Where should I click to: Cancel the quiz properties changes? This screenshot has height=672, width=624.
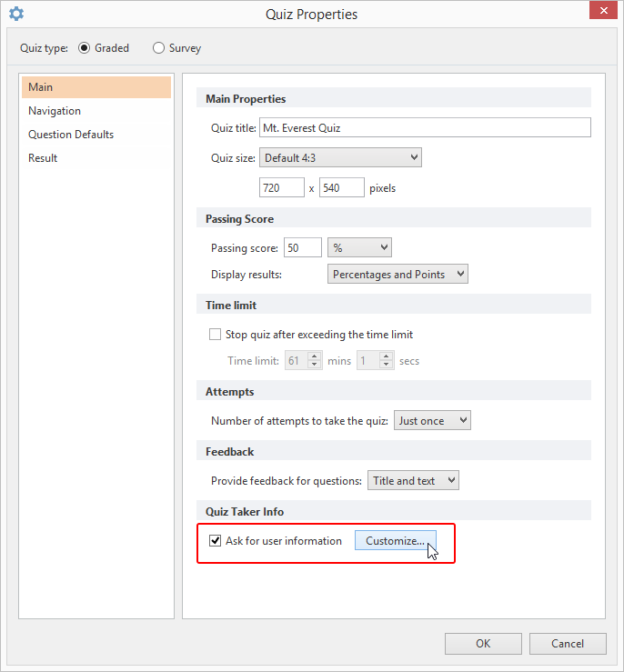(568, 644)
